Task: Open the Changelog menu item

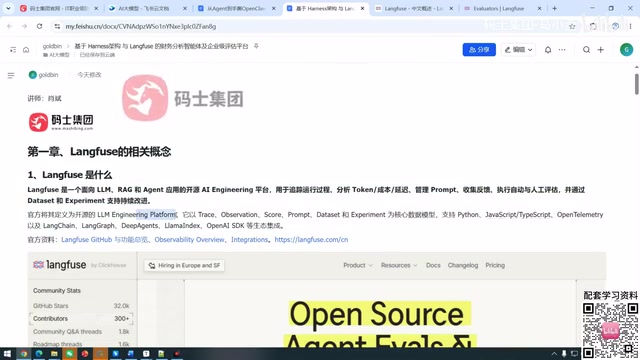Action: click(x=463, y=265)
